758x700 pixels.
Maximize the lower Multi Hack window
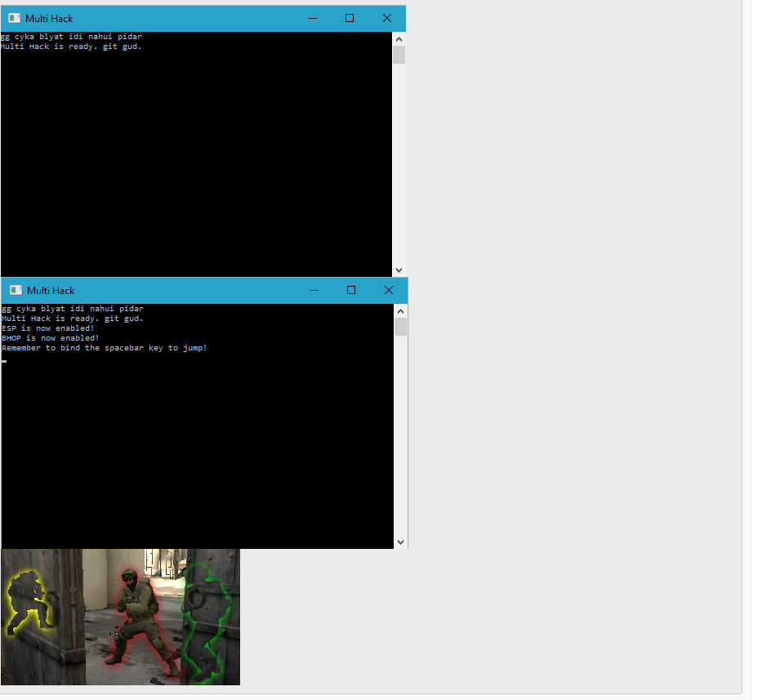[351, 290]
